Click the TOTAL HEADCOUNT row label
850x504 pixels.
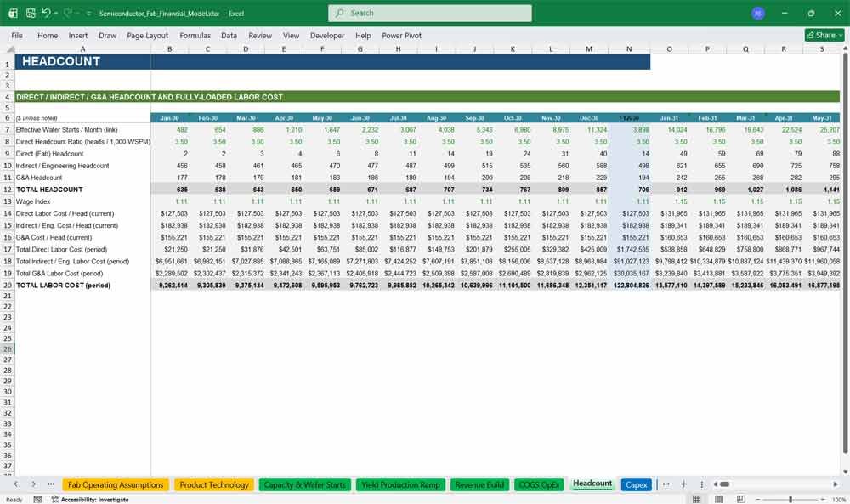(x=49, y=190)
